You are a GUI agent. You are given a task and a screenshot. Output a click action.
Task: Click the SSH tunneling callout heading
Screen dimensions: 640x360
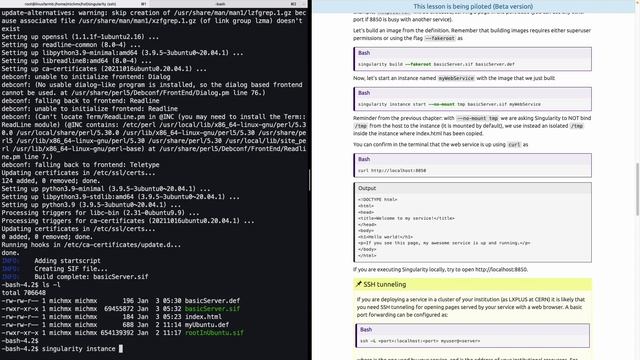tap(384, 284)
